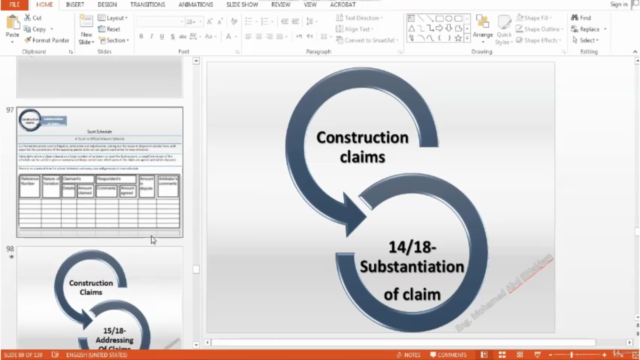
Task: Select the star shape in gallery
Action: pyautogui.click(x=458, y=38)
